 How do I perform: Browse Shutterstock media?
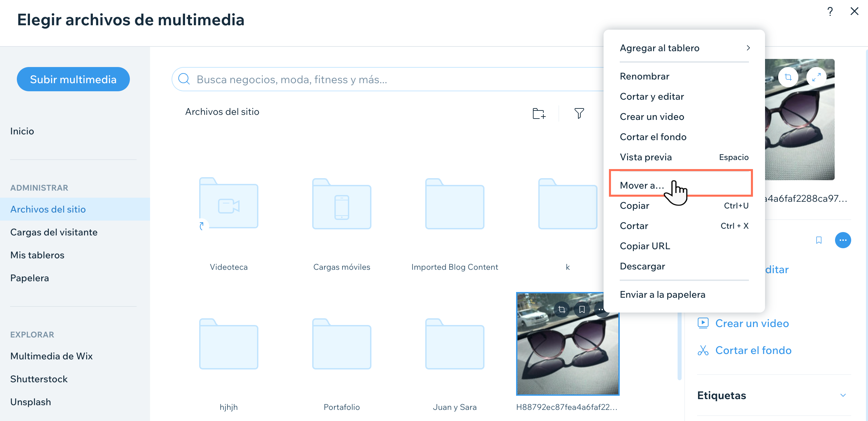pyautogui.click(x=39, y=379)
